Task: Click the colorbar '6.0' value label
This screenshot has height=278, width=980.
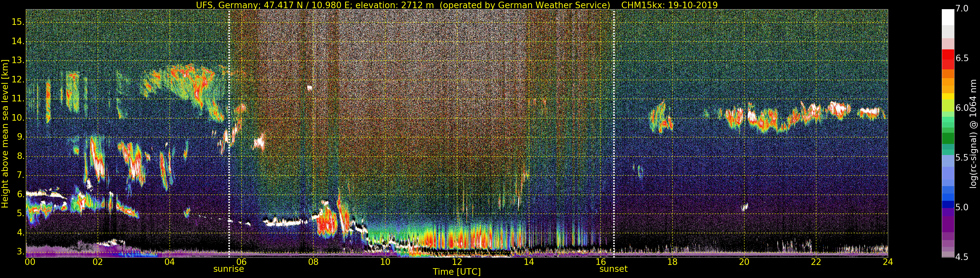Action: [962, 108]
